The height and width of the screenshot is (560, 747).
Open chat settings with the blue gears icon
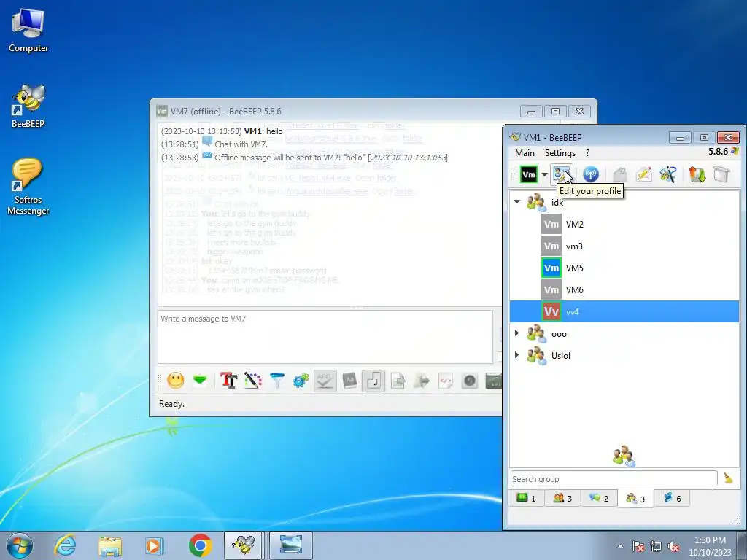[301, 381]
